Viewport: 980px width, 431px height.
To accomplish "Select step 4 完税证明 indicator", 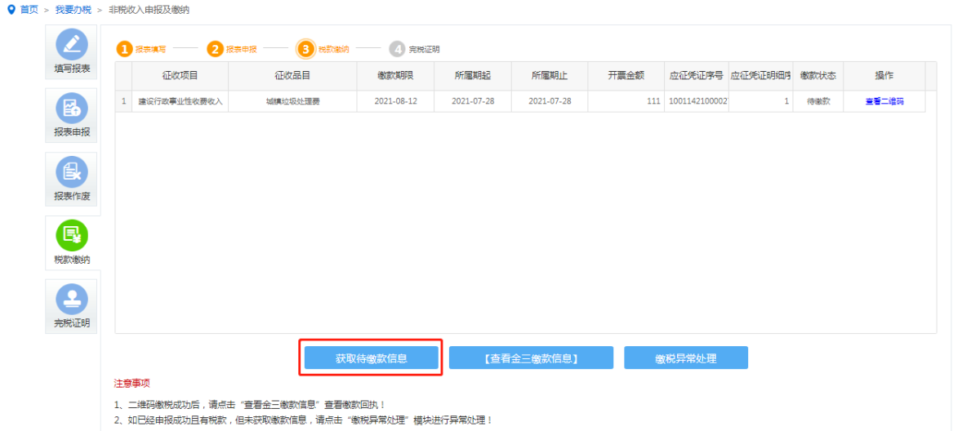I will [397, 49].
